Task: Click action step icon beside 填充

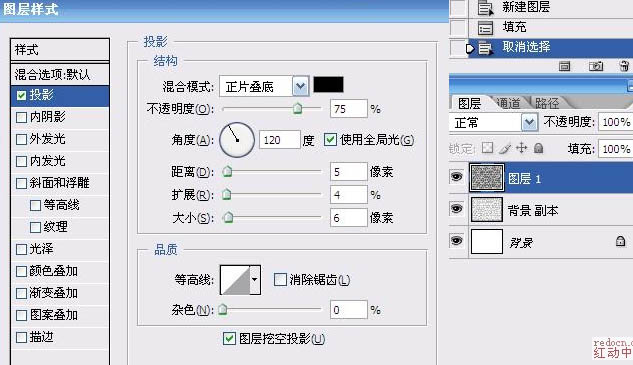Action: point(485,28)
